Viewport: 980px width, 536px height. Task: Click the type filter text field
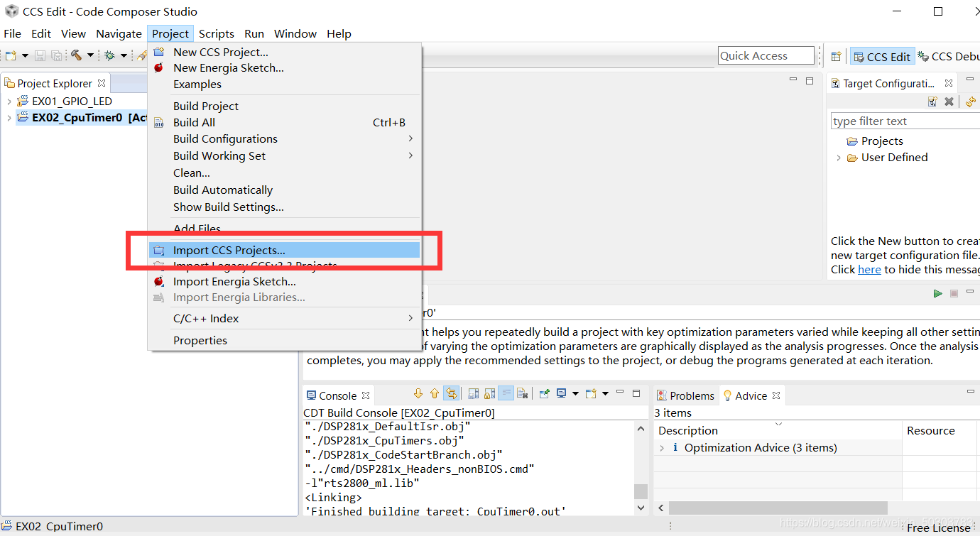point(905,121)
